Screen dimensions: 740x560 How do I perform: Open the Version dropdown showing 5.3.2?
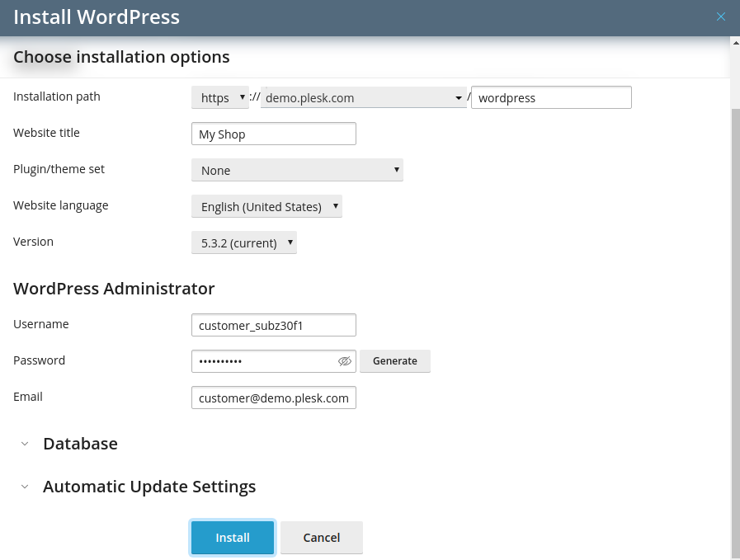click(x=243, y=242)
